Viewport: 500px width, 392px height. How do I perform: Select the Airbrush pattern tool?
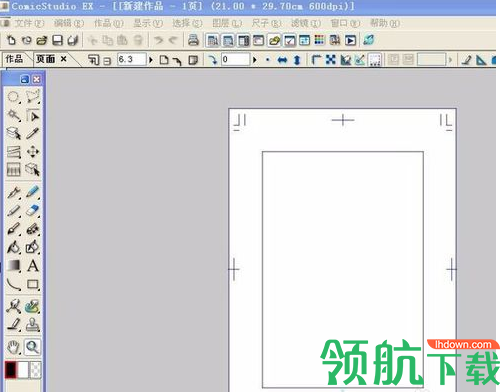(33, 229)
